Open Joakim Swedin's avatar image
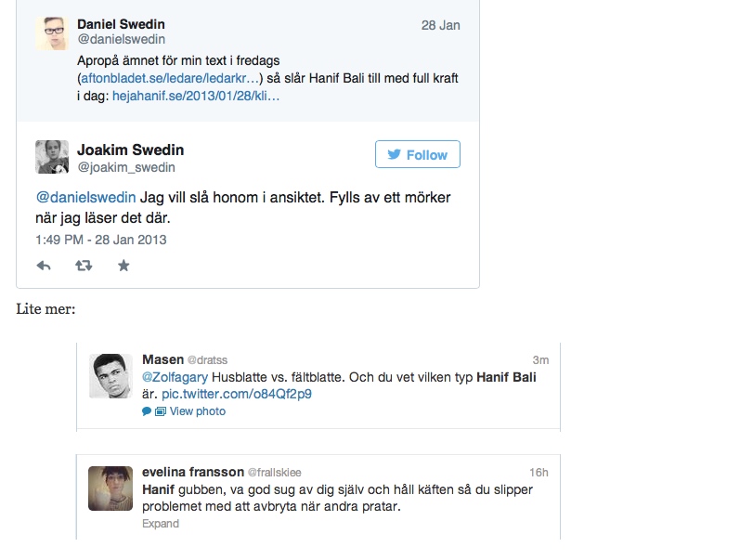The image size is (740, 560). 52,157
